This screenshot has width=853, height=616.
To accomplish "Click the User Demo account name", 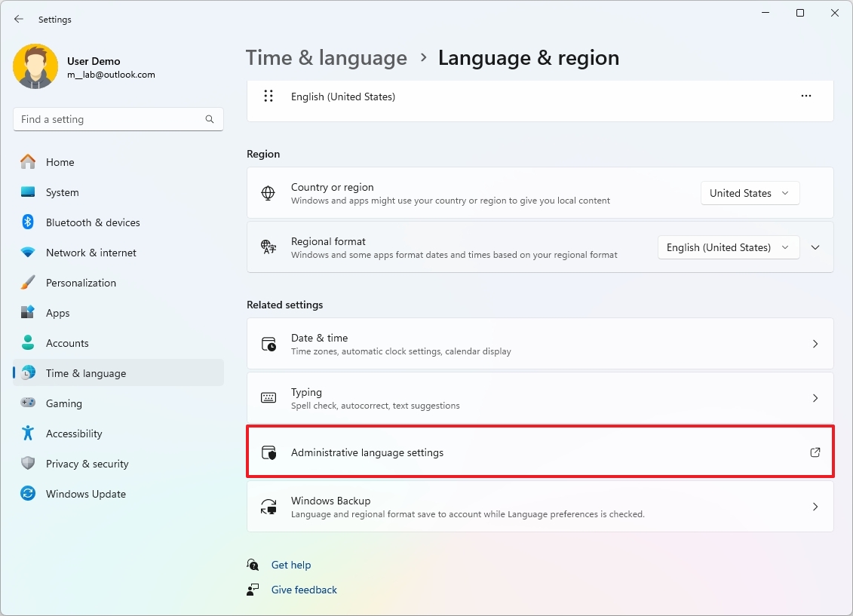I will click(94, 61).
